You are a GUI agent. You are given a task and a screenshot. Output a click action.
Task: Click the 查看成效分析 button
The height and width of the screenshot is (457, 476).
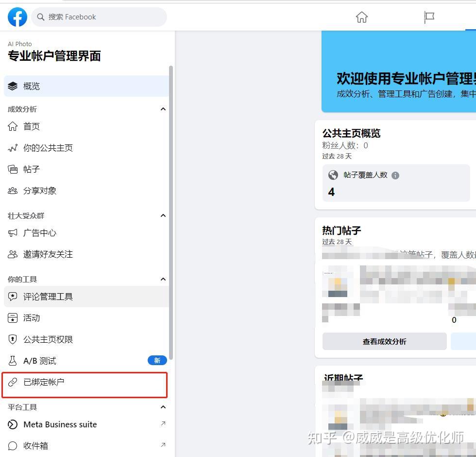tap(384, 341)
